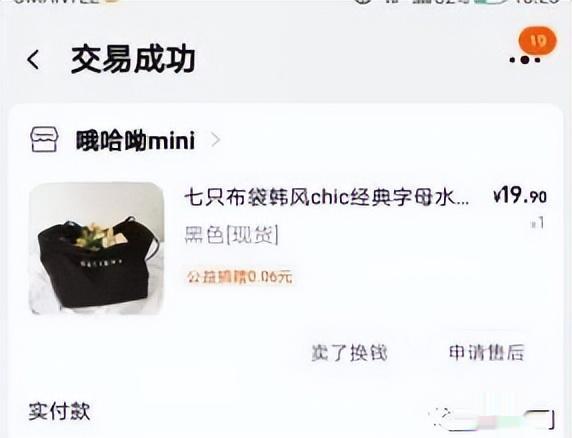
Task: Open product title 七只布袋韩风chic经典字母
Action: [x=327, y=198]
